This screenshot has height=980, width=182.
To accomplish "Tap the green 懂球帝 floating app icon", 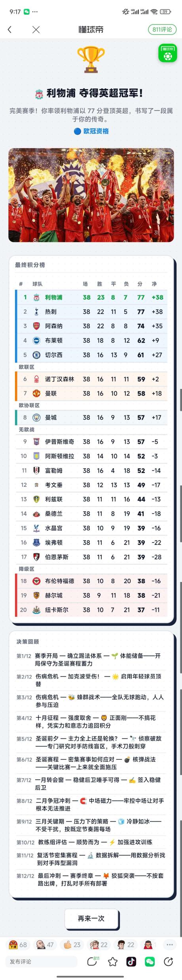I will (x=168, y=53).
